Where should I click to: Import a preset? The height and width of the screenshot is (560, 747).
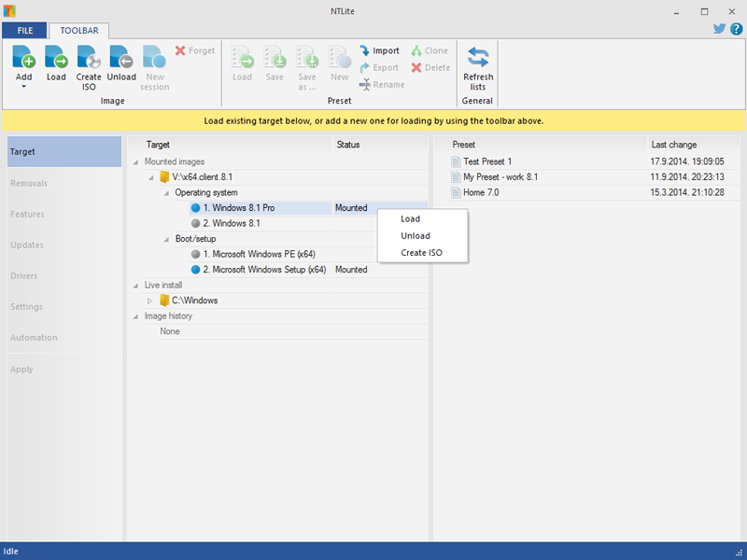click(379, 50)
